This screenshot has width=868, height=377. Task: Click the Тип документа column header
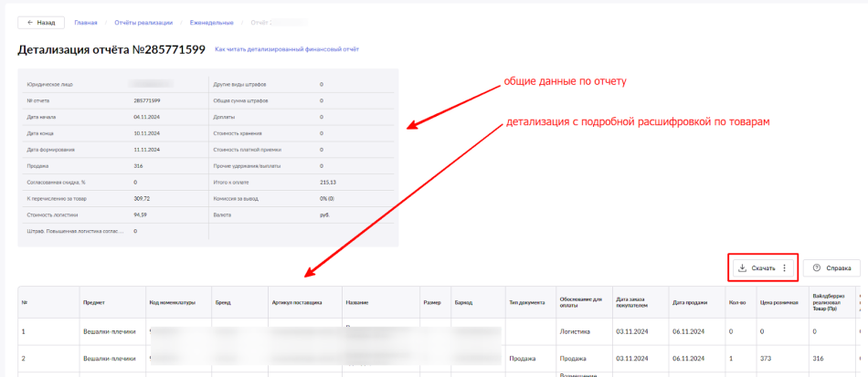[526, 301]
